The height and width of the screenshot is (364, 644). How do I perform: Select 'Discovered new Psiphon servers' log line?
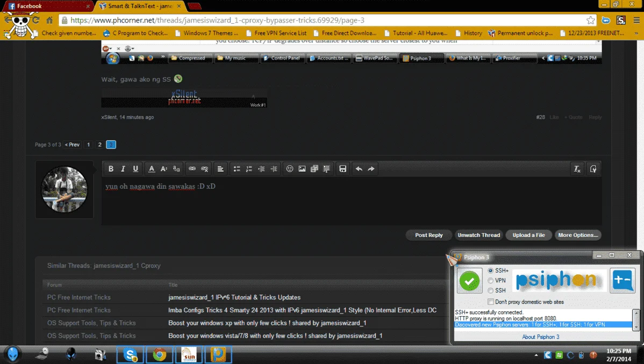543,325
